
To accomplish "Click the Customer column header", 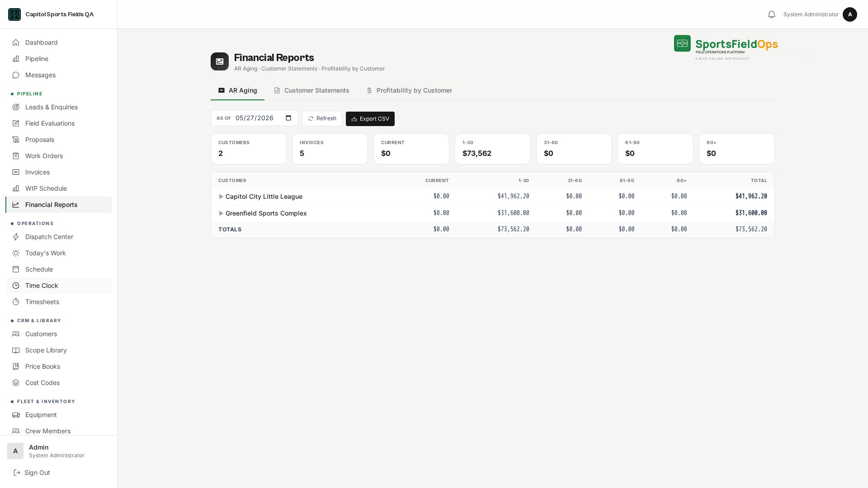I will point(232,180).
